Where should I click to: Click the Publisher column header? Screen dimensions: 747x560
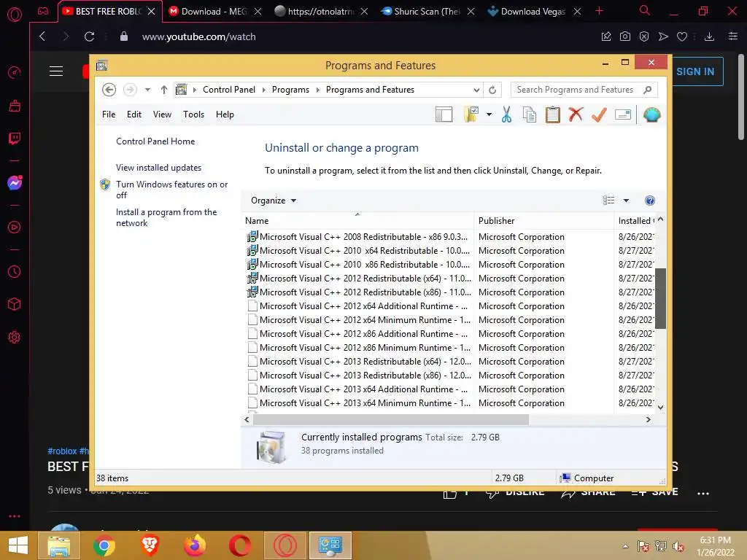point(543,221)
